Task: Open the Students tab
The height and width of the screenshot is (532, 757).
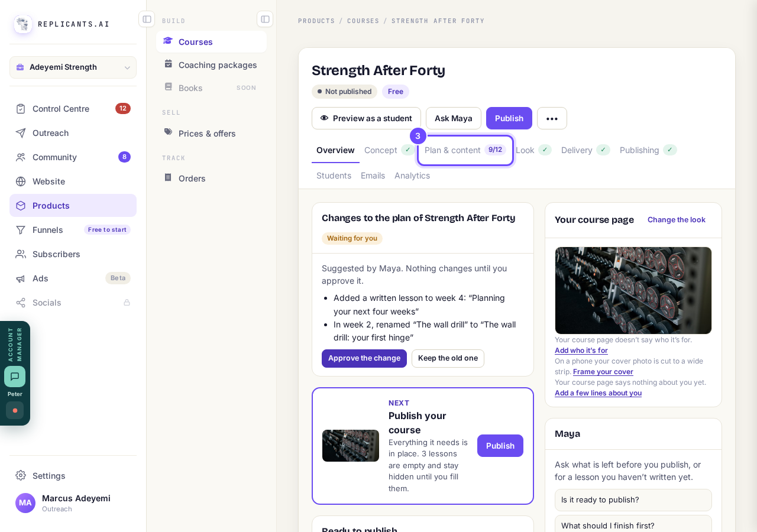Action: pos(334,176)
